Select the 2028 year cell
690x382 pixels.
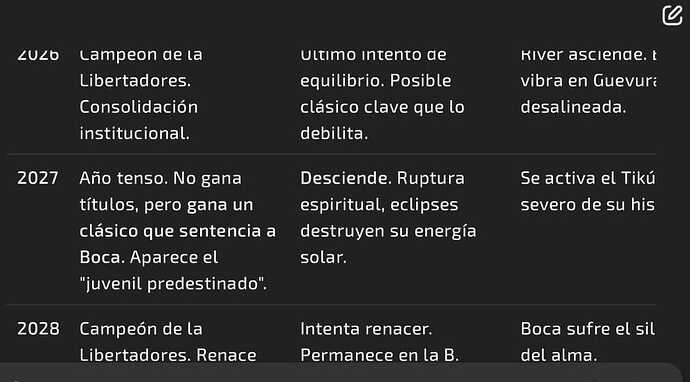tap(38, 329)
